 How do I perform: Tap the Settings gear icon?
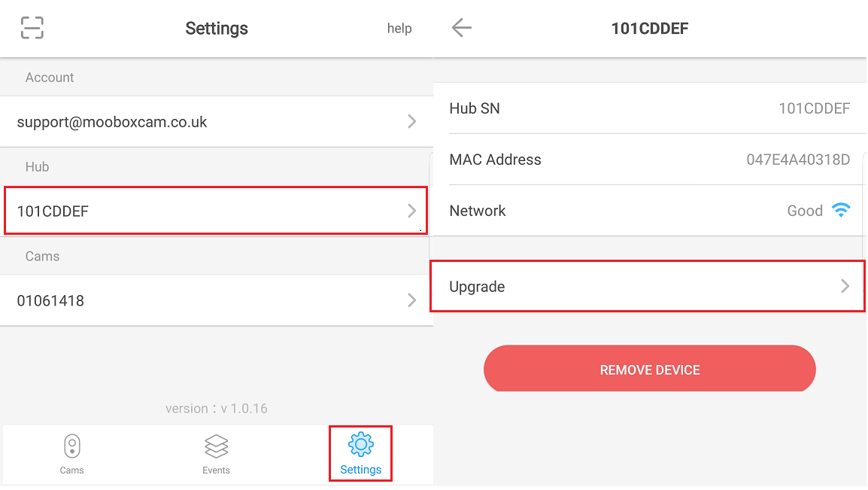point(361,444)
